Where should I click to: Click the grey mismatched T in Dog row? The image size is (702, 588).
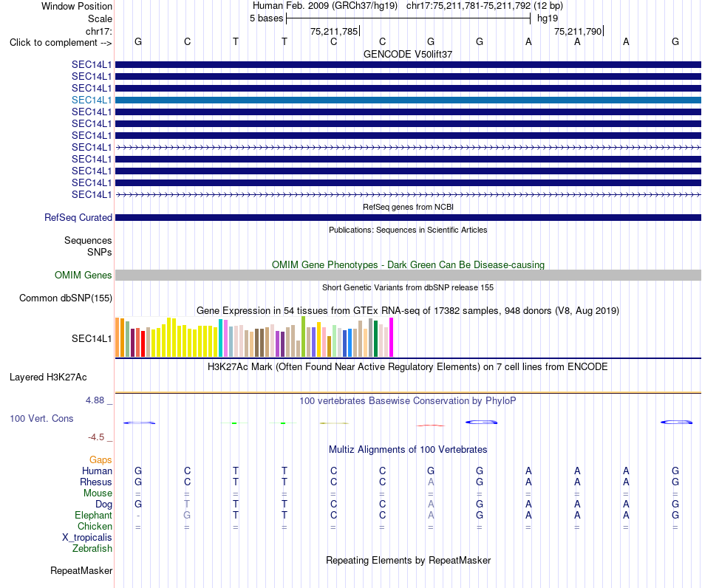pos(187,505)
